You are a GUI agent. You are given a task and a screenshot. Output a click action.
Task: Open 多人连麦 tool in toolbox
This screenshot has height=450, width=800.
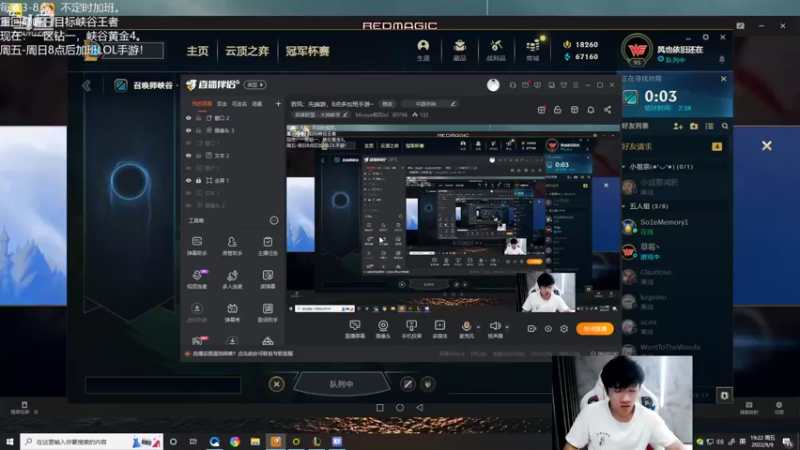click(232, 279)
